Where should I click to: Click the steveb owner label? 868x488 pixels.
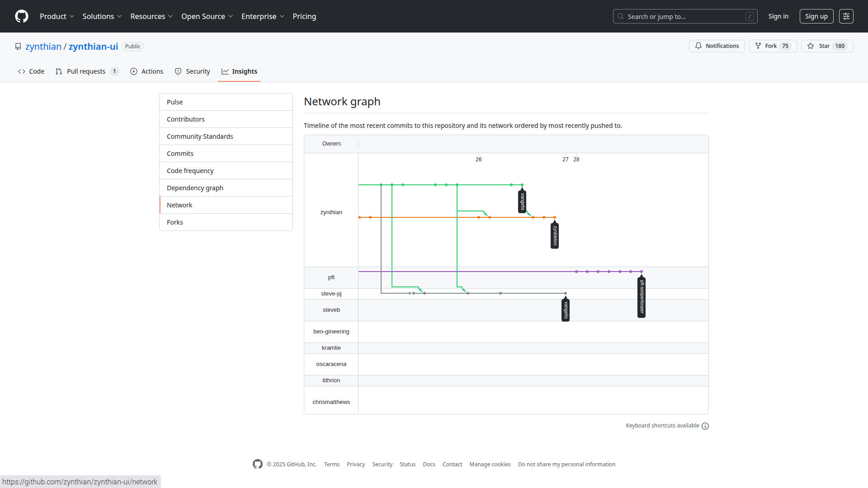pos(331,310)
